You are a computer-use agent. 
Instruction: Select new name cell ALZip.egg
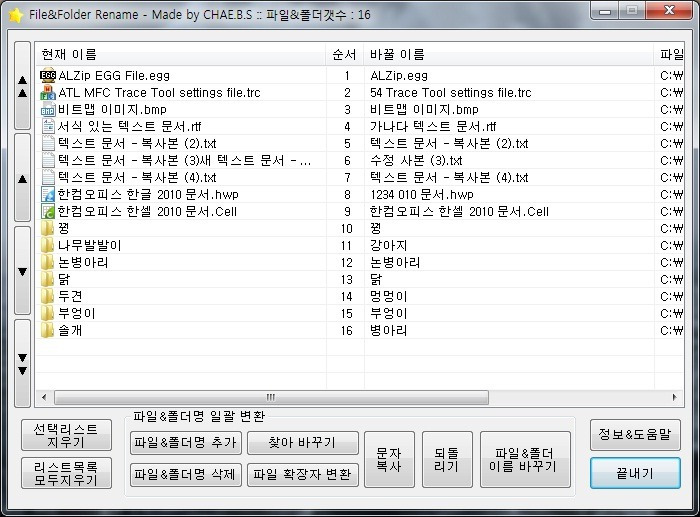399,76
